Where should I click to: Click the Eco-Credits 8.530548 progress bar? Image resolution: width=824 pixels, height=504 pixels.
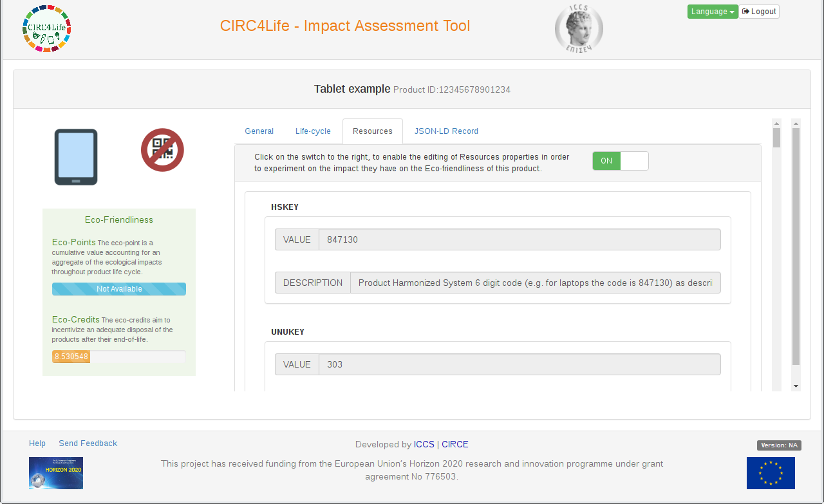tap(119, 357)
